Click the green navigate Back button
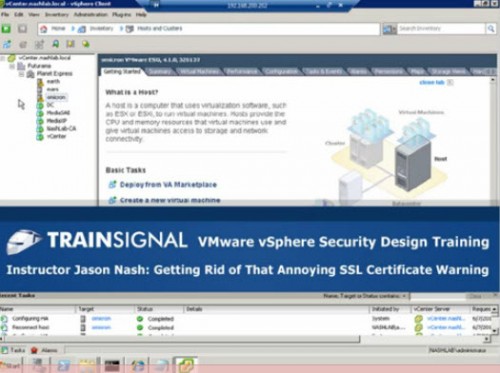Viewport: 500px width, 373px height. (6, 29)
